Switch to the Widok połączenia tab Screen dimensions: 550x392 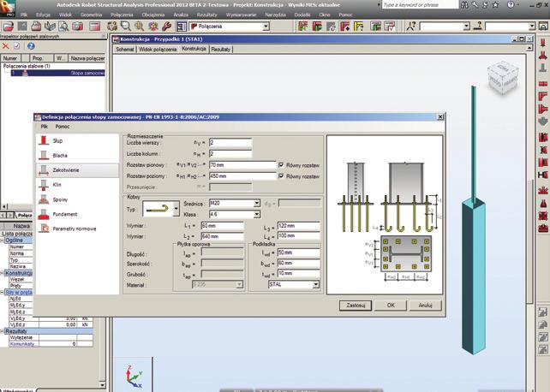(158, 50)
